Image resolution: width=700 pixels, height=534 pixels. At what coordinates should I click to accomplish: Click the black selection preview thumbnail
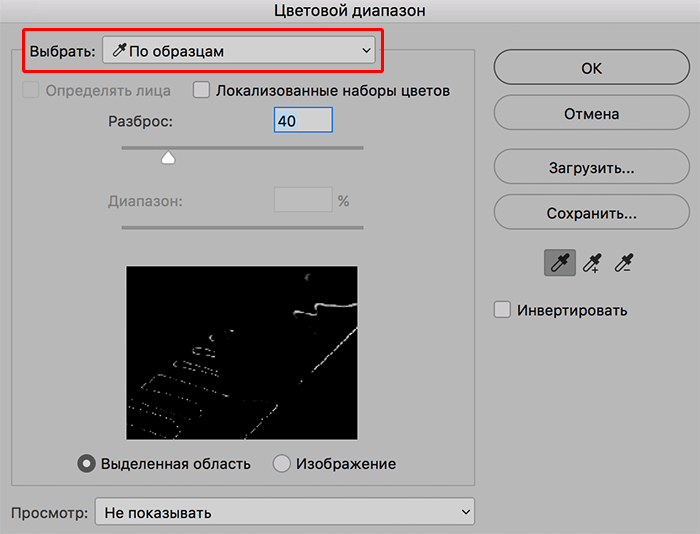(242, 353)
